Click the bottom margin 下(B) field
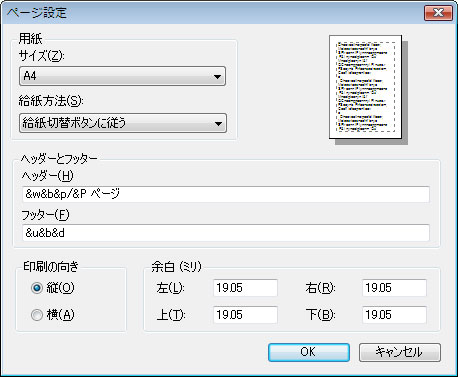Image resolution: width=458 pixels, height=377 pixels. coord(394,315)
